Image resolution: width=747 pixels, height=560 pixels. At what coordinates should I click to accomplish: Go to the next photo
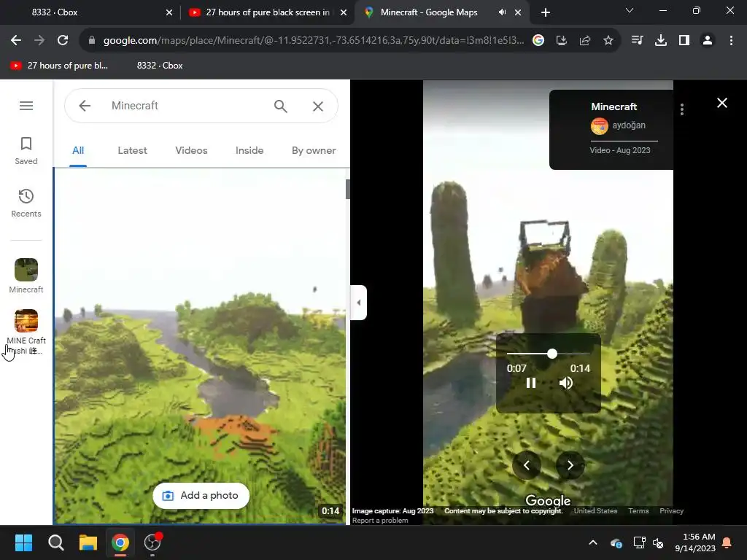coord(570,465)
